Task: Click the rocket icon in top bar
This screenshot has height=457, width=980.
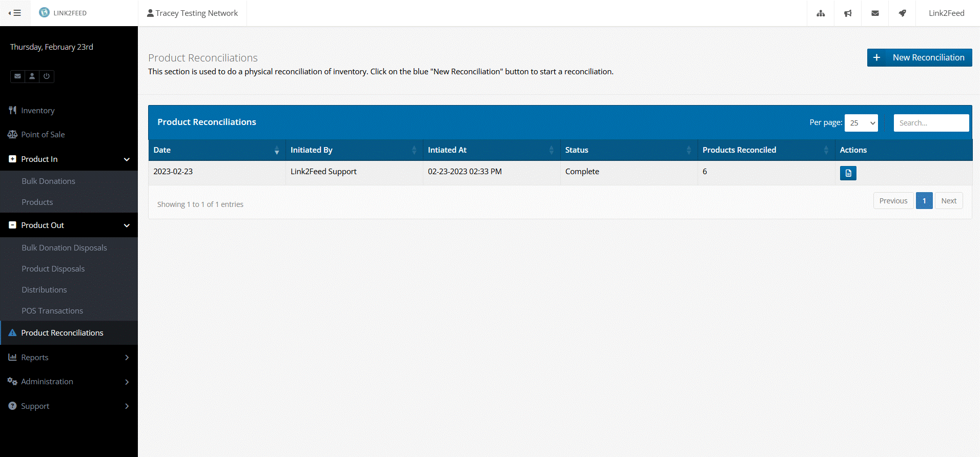Action: point(902,13)
